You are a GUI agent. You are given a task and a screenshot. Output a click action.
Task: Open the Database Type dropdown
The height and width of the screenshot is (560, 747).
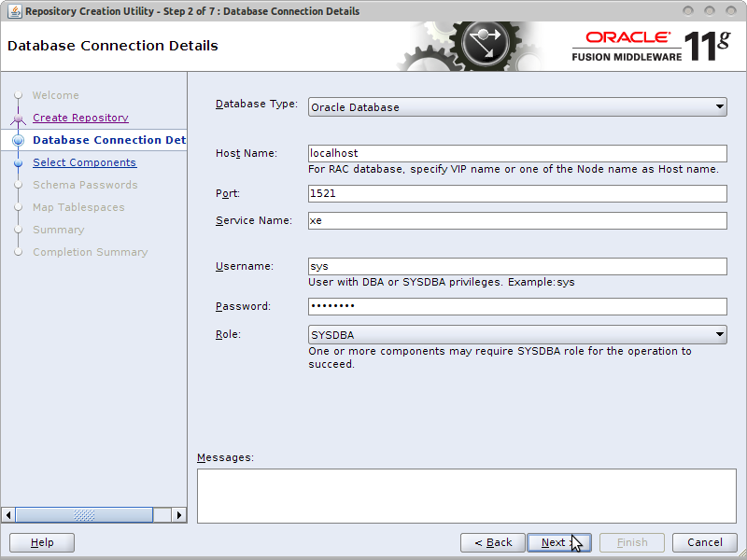point(517,107)
